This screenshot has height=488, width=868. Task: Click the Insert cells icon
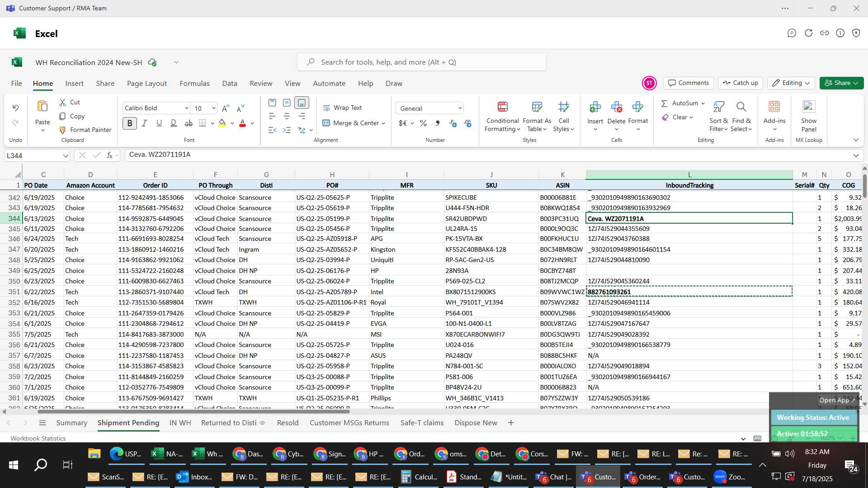(x=595, y=107)
